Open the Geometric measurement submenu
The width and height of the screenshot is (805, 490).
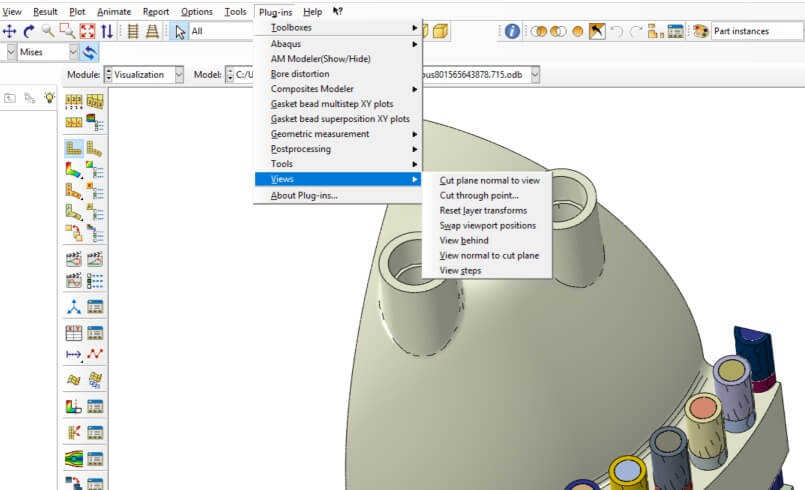320,134
